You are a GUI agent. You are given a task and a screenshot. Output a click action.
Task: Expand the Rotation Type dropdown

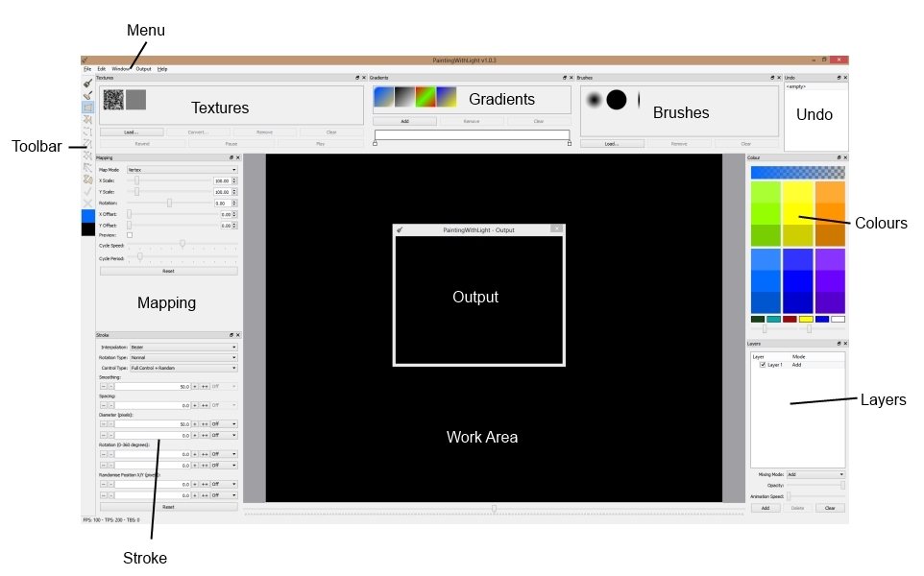click(x=183, y=357)
